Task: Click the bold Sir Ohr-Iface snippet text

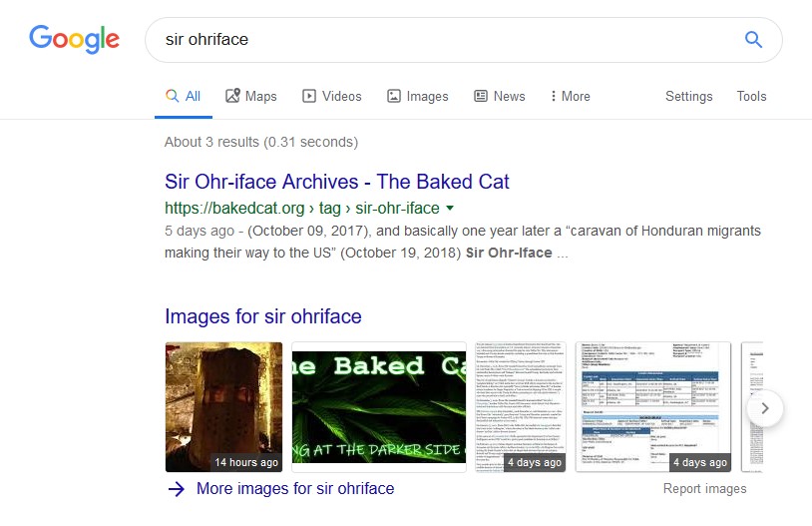Action: click(509, 253)
